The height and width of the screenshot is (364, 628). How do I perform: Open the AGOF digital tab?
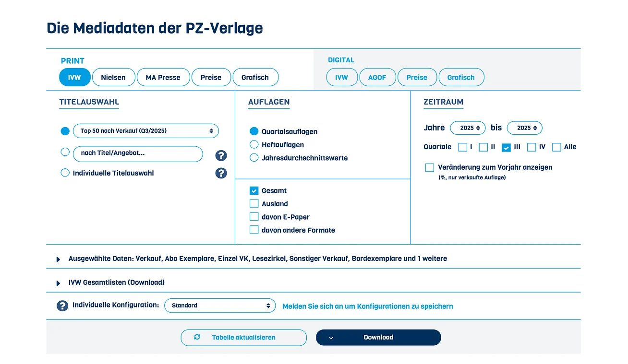(x=377, y=77)
